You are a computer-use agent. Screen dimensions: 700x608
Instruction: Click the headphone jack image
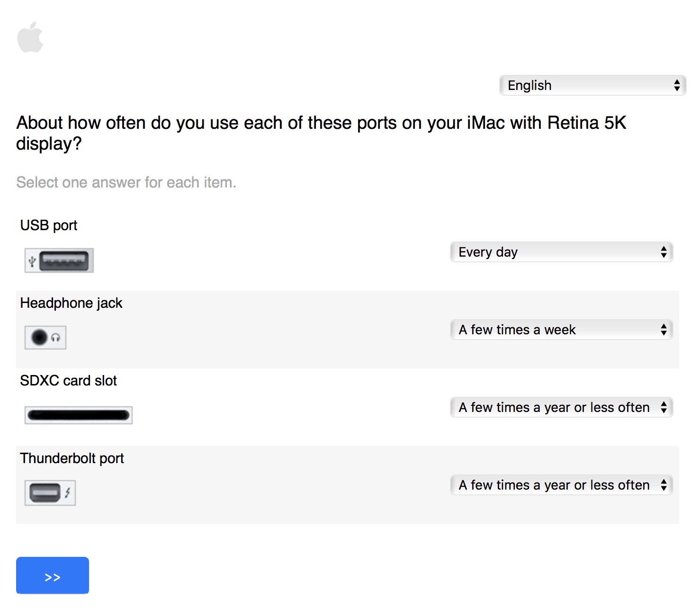pyautogui.click(x=45, y=338)
